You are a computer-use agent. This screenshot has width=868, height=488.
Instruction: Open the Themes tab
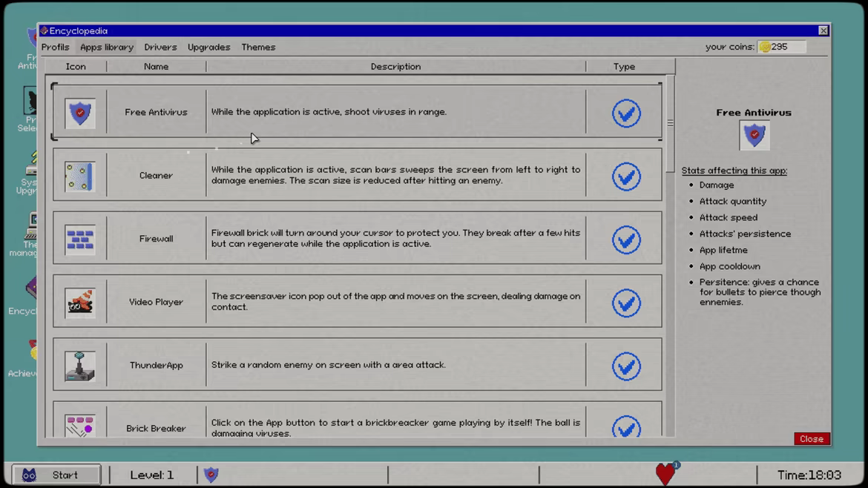pos(258,47)
